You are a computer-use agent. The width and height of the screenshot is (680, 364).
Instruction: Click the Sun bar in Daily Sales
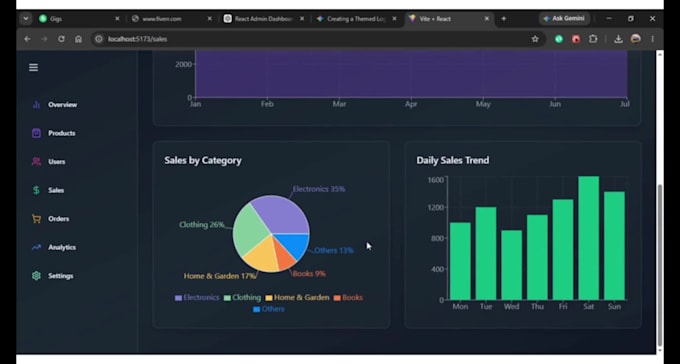tap(614, 246)
